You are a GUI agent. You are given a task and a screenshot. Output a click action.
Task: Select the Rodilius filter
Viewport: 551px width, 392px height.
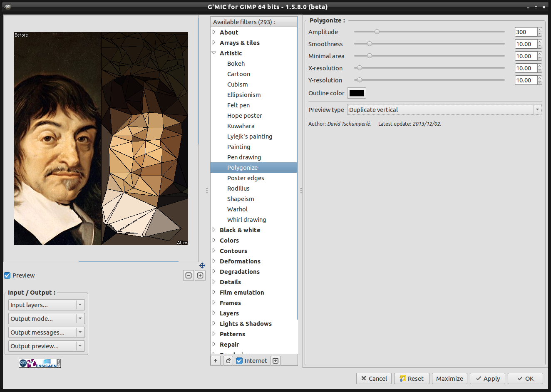tap(238, 189)
